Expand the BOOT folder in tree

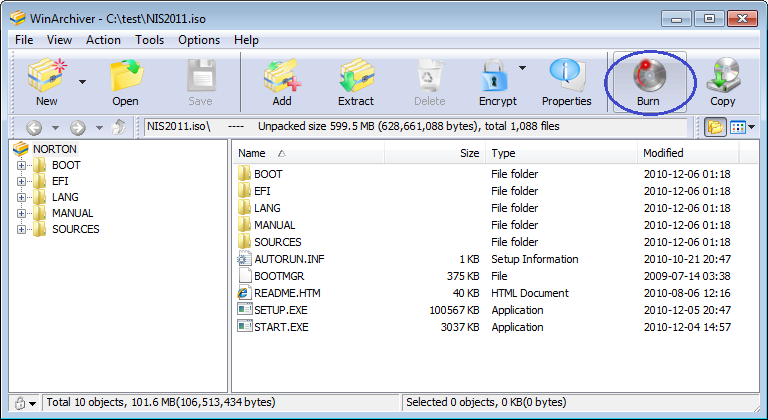21,166
